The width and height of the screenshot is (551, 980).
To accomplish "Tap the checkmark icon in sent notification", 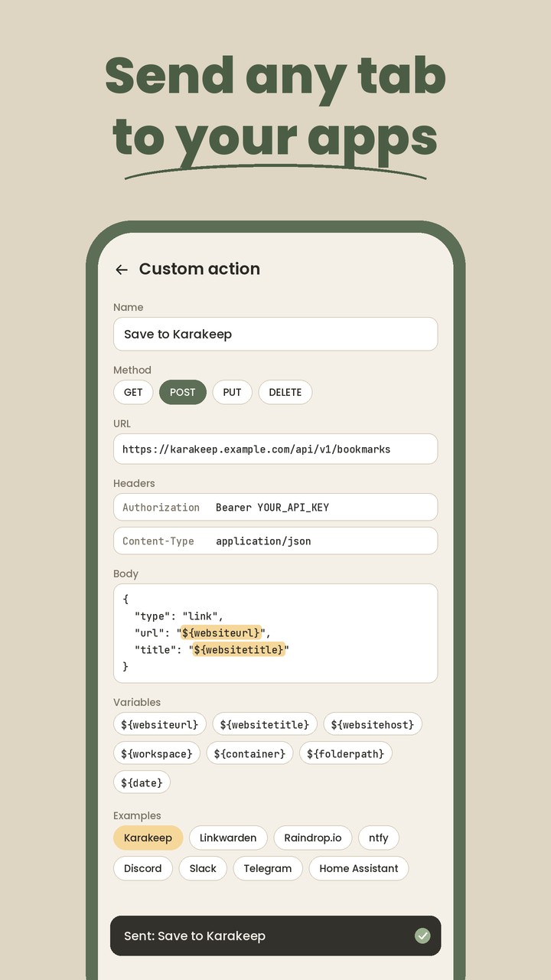I will (x=422, y=936).
